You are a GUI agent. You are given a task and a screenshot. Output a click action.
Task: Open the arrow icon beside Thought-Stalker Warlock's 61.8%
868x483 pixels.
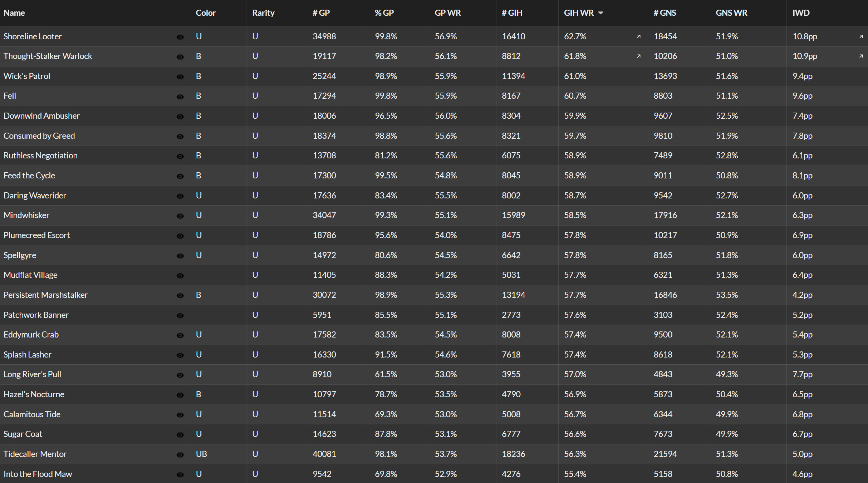click(x=639, y=56)
